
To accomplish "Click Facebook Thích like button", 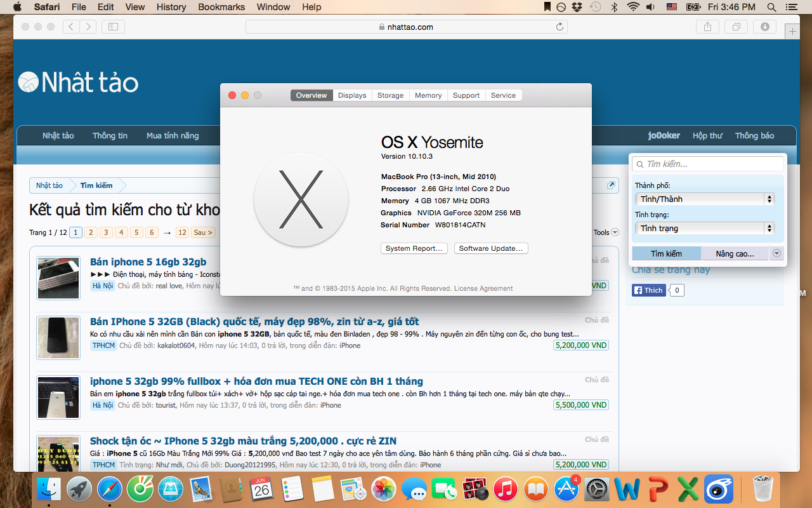I will point(648,290).
